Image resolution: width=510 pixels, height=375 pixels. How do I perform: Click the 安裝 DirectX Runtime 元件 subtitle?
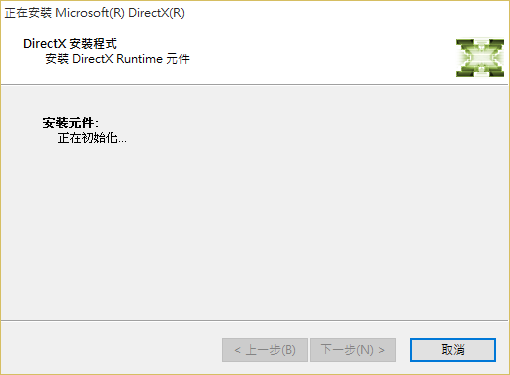click(x=117, y=59)
